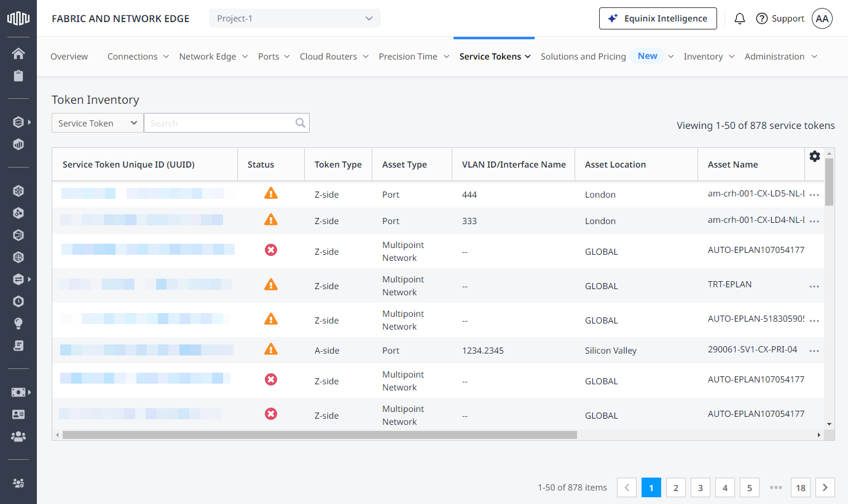Viewport: 848px width, 504px height.
Task: Click warning status icon for VLAN 444 row
Action: pos(271,193)
